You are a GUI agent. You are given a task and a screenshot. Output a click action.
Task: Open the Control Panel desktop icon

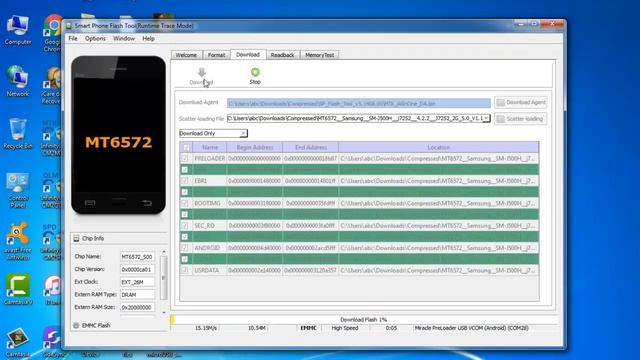click(x=18, y=190)
